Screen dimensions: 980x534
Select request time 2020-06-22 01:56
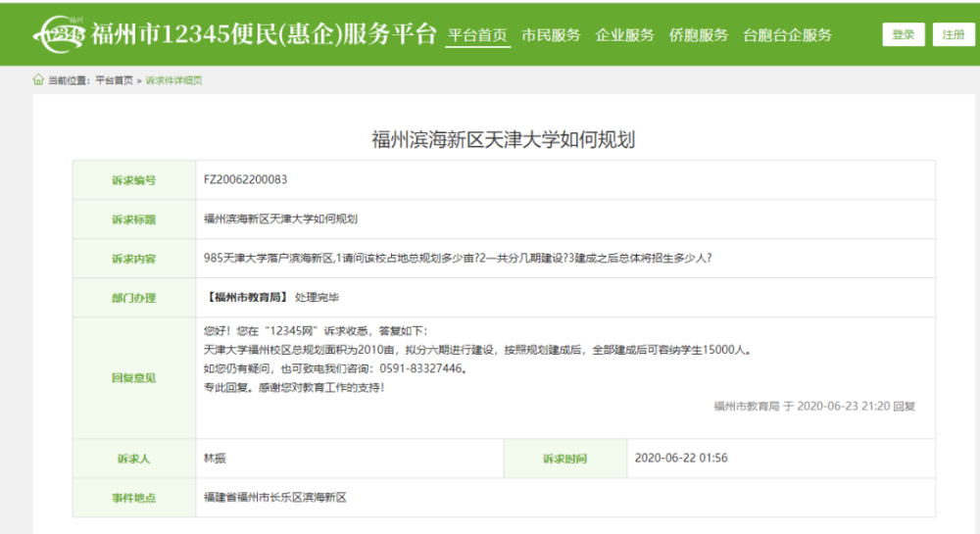681,459
